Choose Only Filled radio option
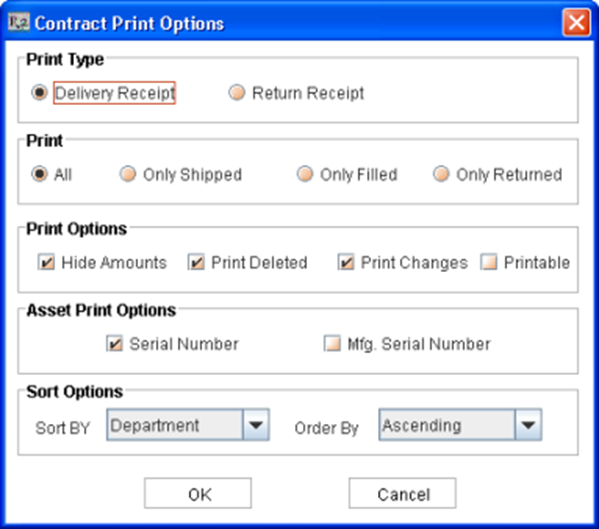The image size is (599, 529). 305,174
